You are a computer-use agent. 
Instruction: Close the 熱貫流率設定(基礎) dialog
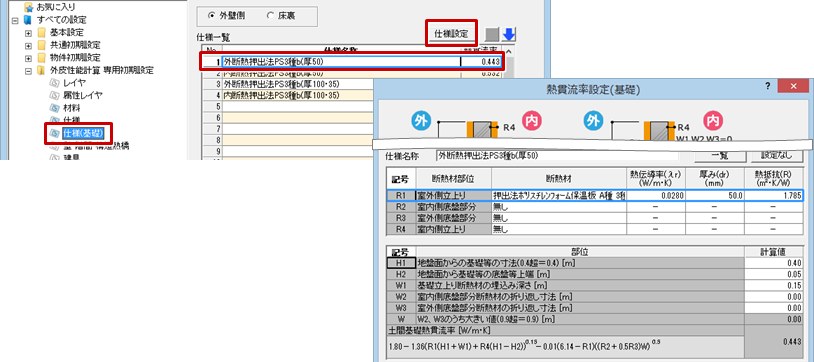[x=794, y=87]
